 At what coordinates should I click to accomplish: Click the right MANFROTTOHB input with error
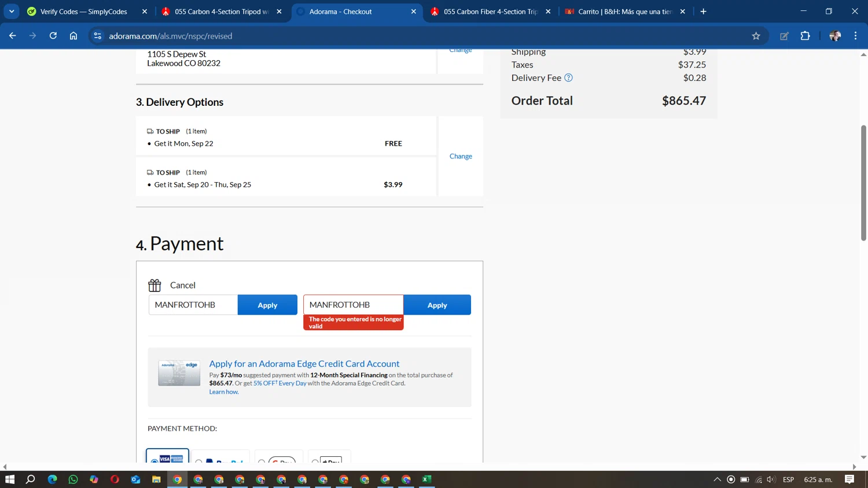tap(354, 305)
